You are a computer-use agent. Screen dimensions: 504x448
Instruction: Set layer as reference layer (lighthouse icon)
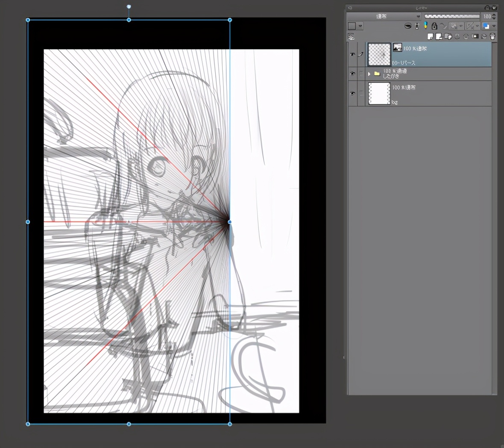pos(417,26)
